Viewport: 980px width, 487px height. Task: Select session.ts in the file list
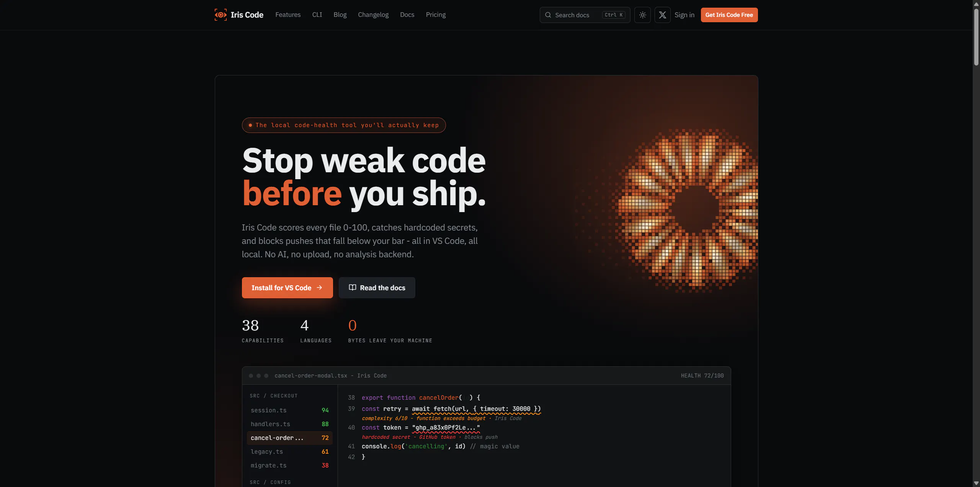(289, 410)
